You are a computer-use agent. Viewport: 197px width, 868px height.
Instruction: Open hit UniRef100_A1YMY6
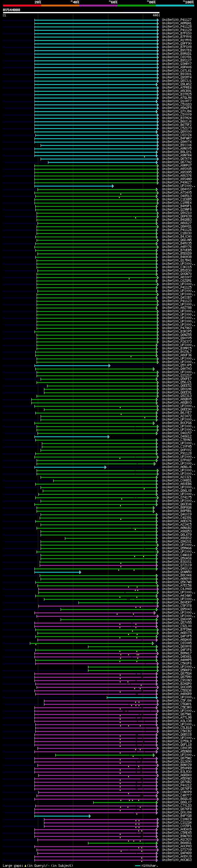click(177, 40)
